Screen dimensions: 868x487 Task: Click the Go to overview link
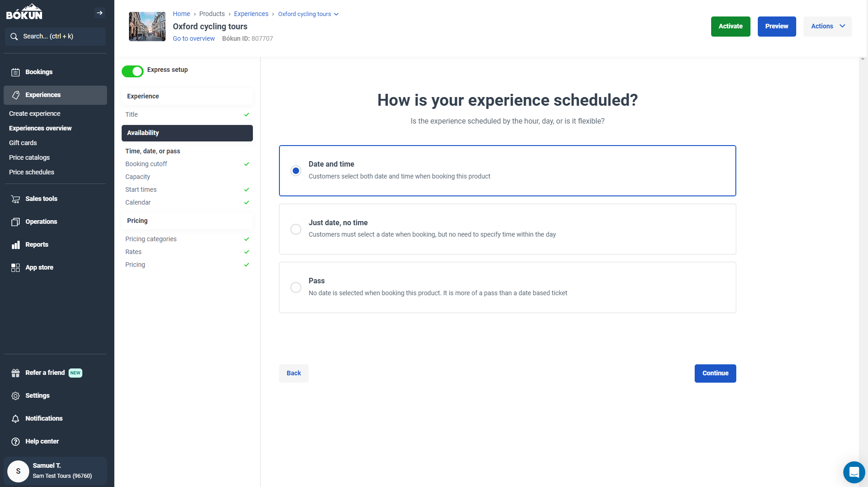point(193,38)
